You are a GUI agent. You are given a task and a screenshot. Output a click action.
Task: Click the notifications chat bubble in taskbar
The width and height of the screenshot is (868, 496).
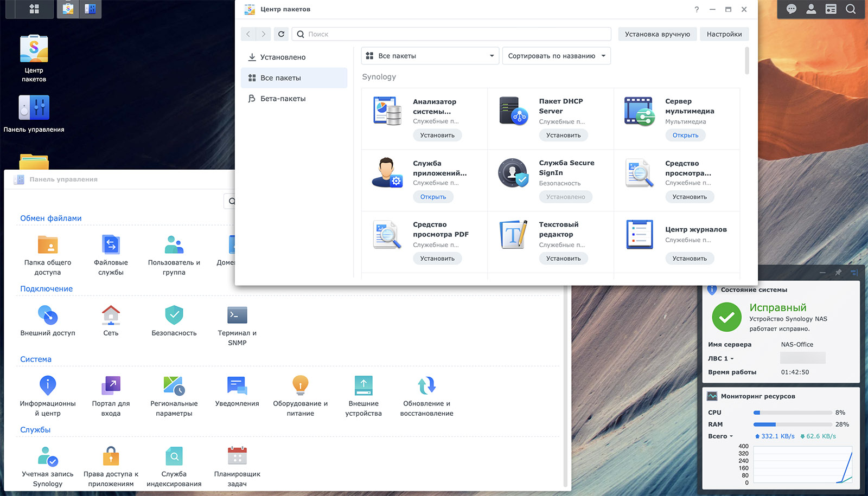pyautogui.click(x=792, y=9)
